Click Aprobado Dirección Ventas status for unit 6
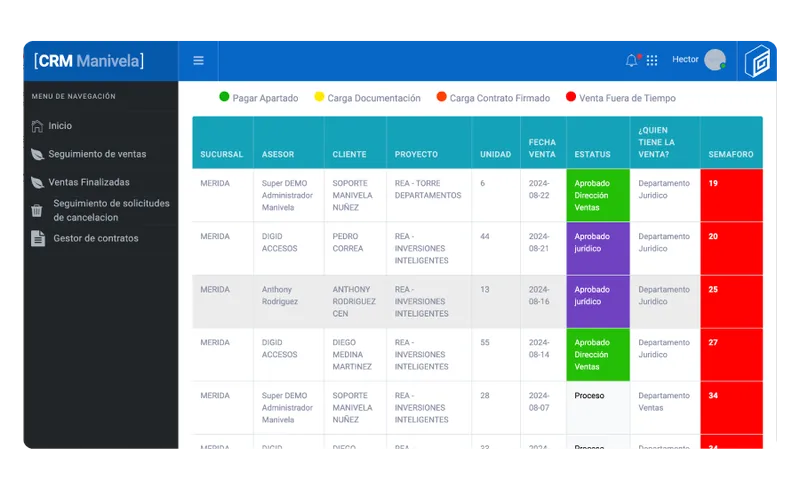The image size is (800, 489). [x=598, y=195]
